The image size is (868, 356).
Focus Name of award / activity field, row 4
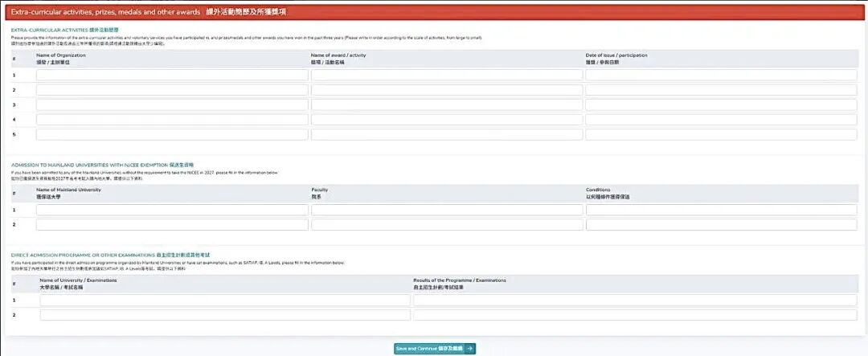click(447, 120)
